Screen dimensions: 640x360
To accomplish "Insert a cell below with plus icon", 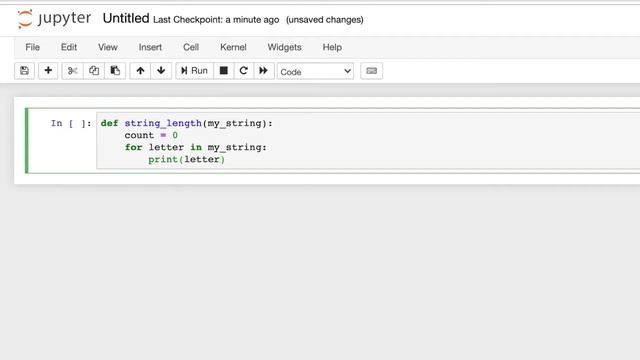I will point(48,71).
